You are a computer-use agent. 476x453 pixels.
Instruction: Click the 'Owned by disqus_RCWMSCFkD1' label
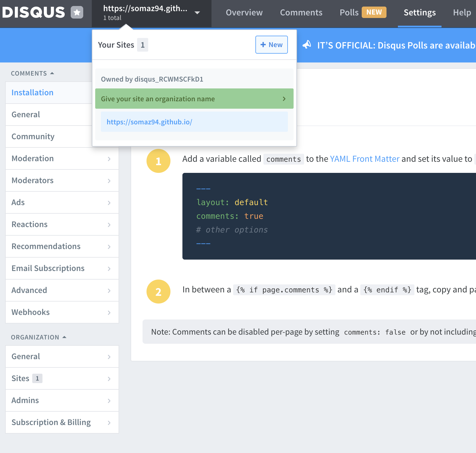tap(152, 79)
